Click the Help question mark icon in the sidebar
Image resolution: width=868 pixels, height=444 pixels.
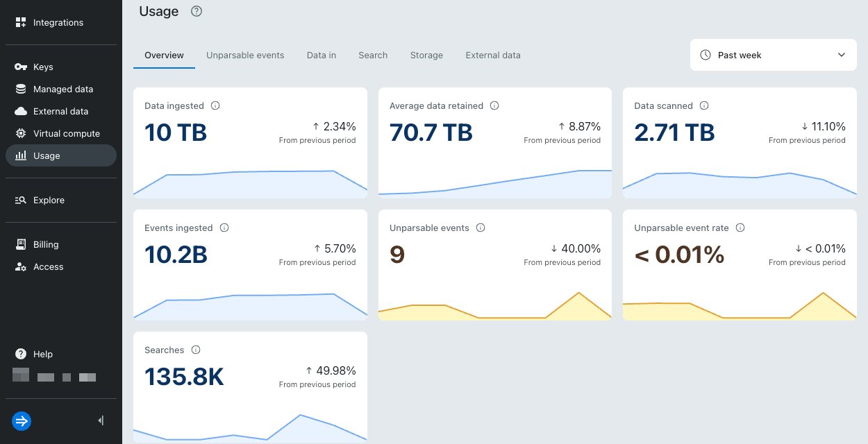pos(21,354)
